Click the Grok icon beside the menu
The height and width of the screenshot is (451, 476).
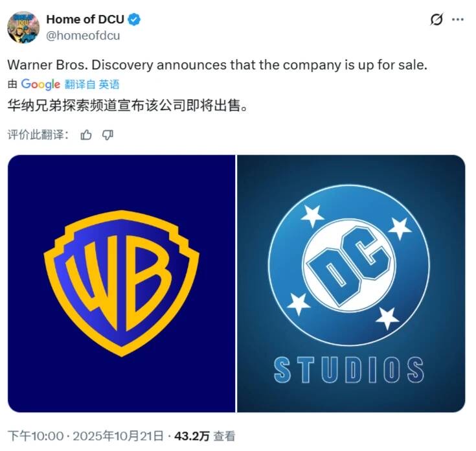pyautogui.click(x=436, y=19)
